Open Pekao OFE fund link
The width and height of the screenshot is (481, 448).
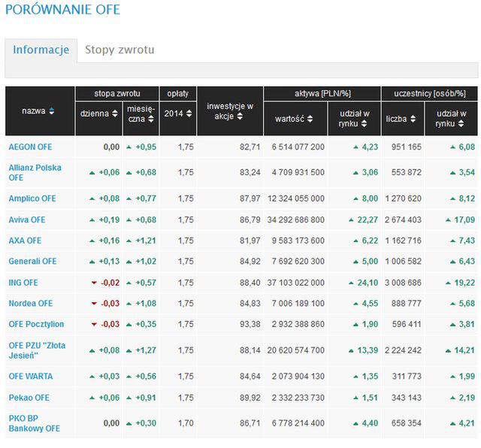[x=29, y=398]
